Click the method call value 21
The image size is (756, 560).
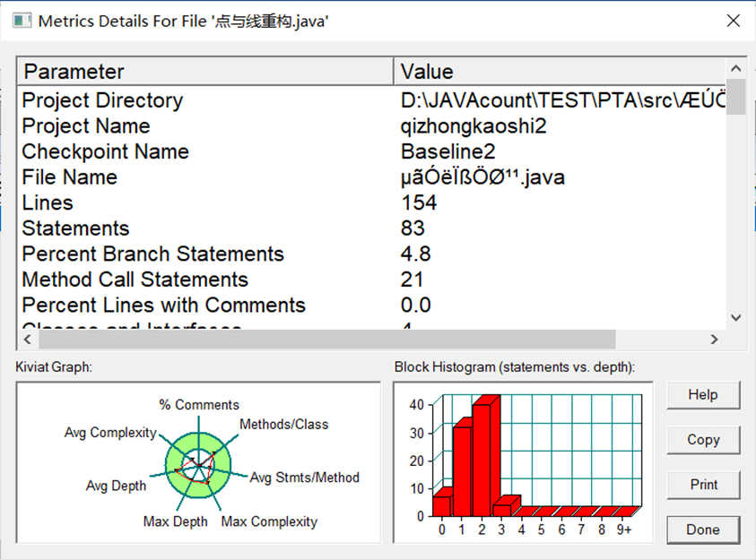(x=412, y=280)
